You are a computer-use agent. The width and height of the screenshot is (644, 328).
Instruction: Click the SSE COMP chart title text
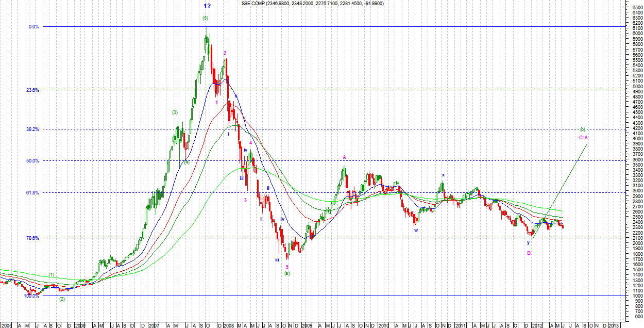click(312, 4)
